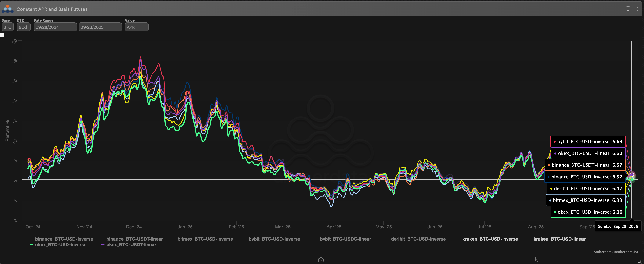The height and width of the screenshot is (264, 644).
Task: Click the bitmex_BTC-USD-inverse legend entry
Action: click(x=205, y=239)
